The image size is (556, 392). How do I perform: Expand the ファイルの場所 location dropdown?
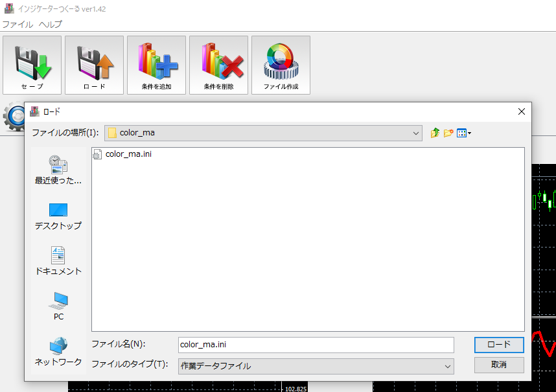pos(417,133)
